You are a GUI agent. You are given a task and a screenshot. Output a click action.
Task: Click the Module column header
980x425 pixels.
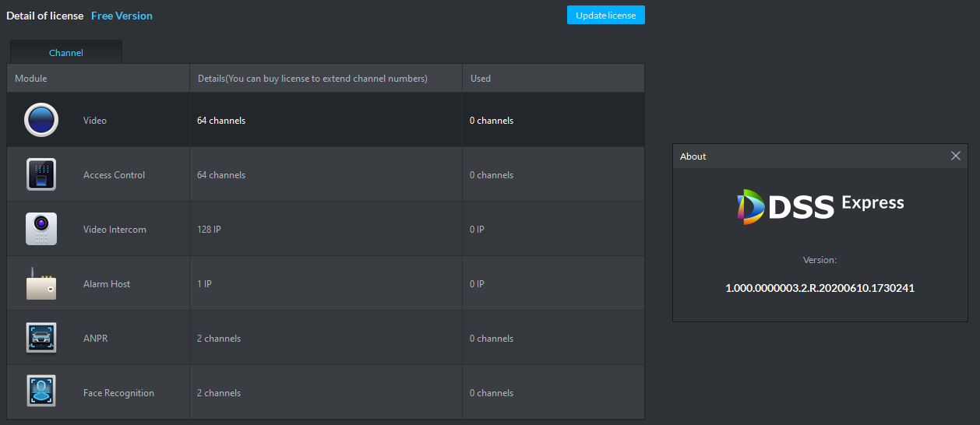[x=31, y=79]
